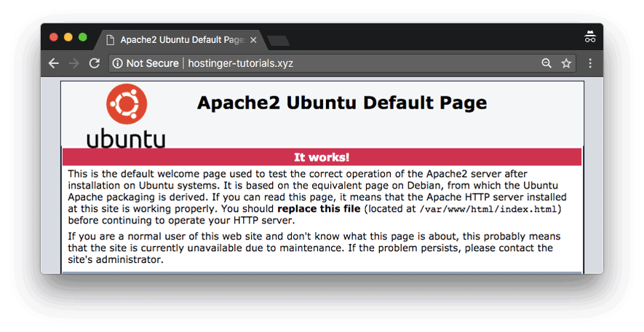This screenshot has height=332, width=644.
Task: Click the incognito mode icon
Action: [590, 37]
